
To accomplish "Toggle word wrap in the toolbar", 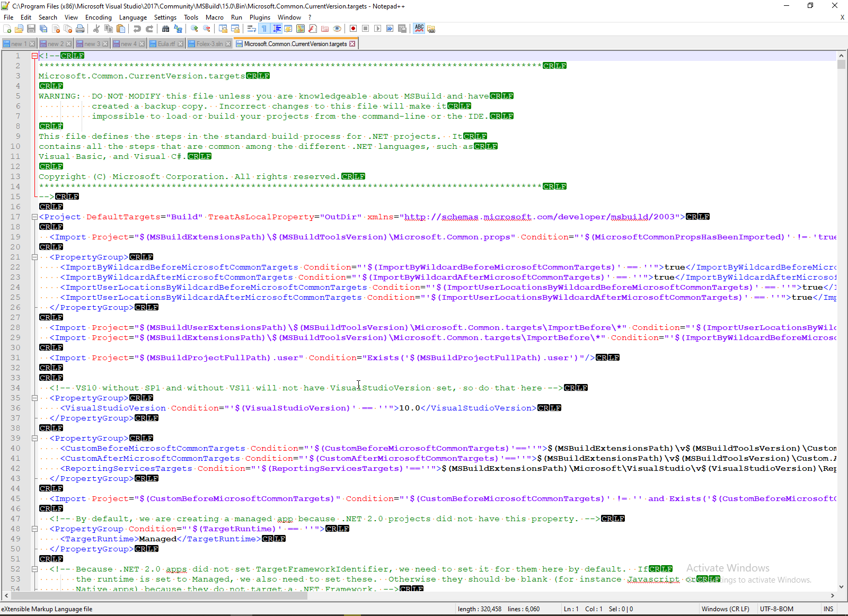I will click(252, 29).
